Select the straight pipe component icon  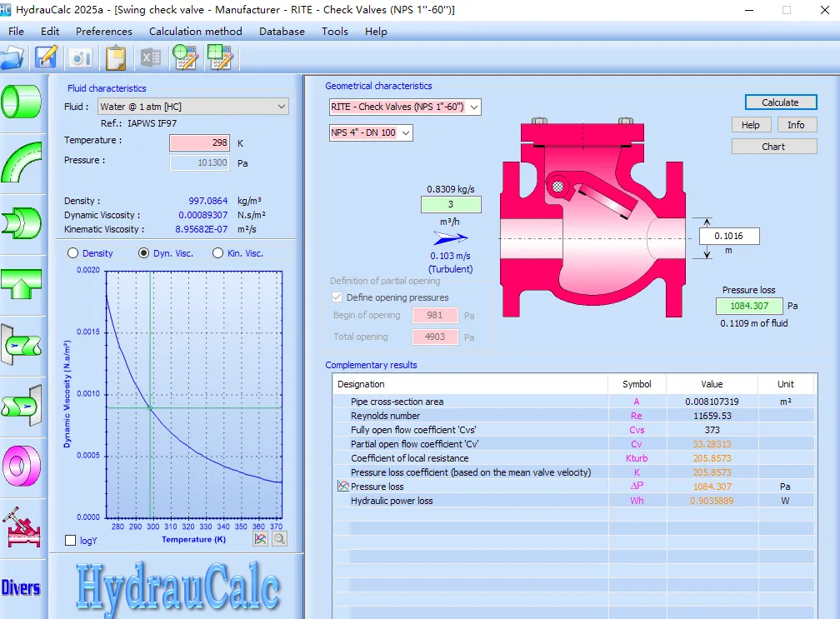pos(22,101)
